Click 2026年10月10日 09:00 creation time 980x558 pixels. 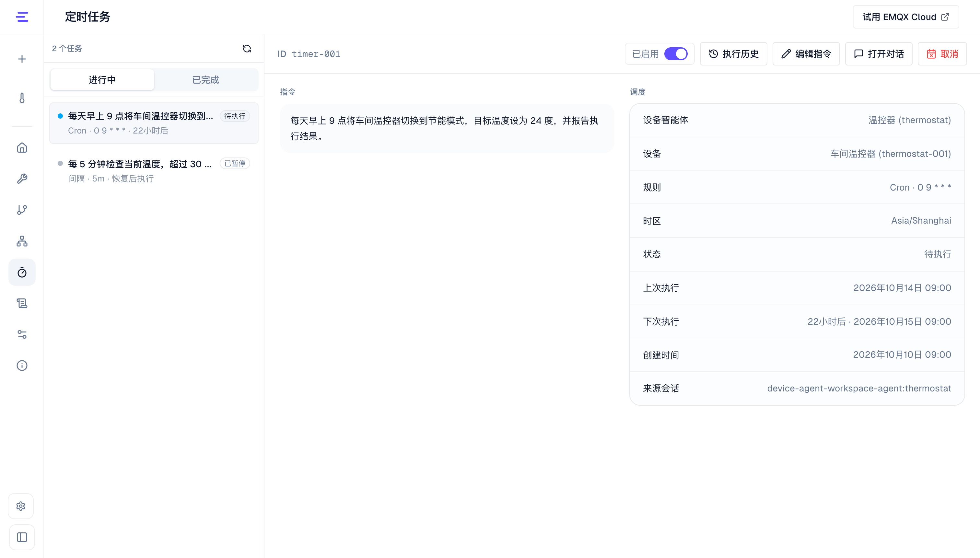[902, 355]
